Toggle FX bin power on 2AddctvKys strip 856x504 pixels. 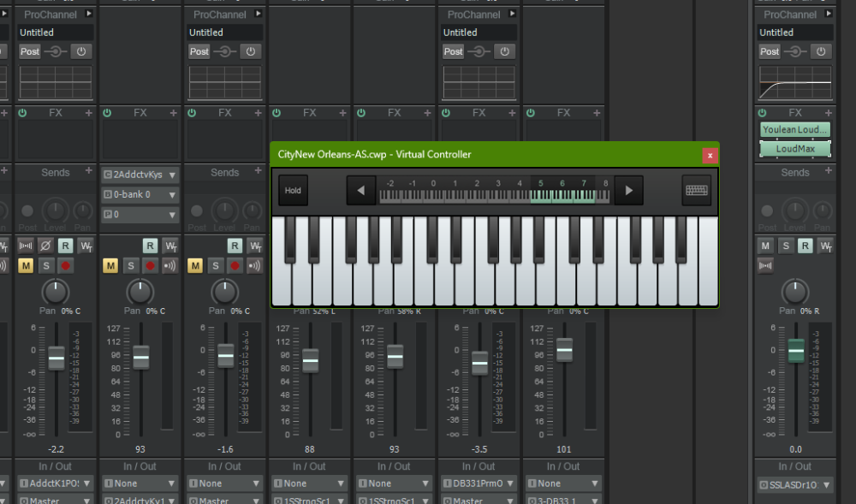click(x=107, y=113)
